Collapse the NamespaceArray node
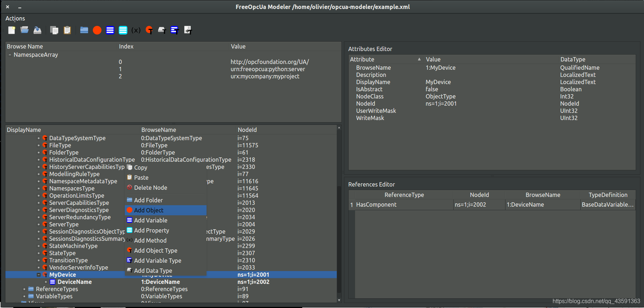This screenshot has height=308, width=644. point(10,55)
